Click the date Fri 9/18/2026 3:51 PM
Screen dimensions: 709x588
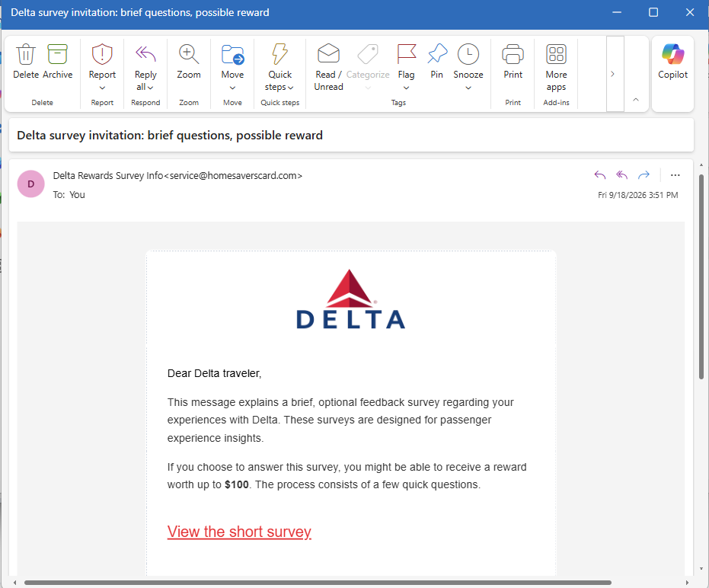point(637,195)
